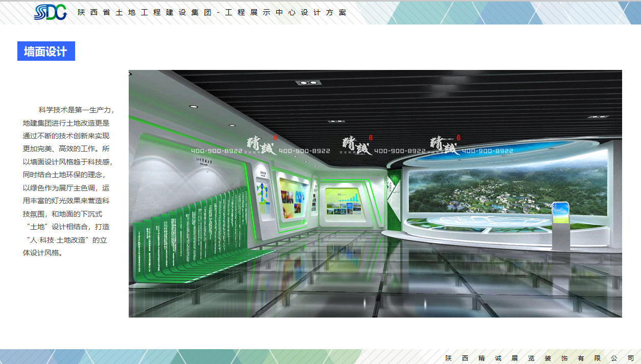The image size is (641, 364).
Task: Select the exhibition hall rendering image
Action: click(375, 194)
